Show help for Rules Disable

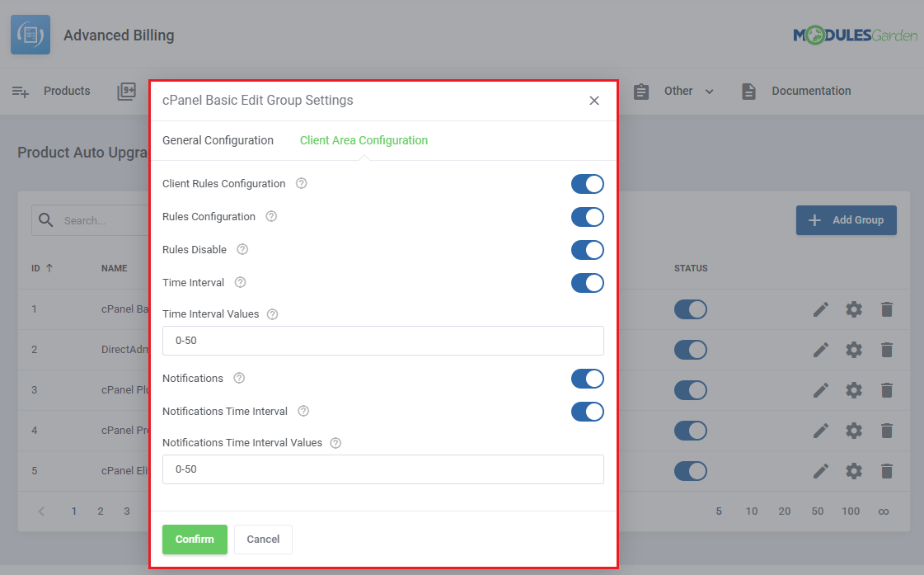click(x=242, y=249)
